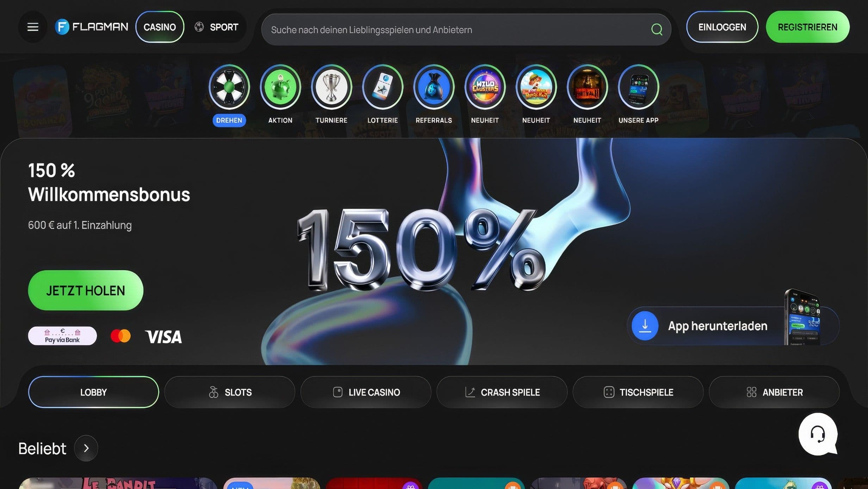Open the Aktion piggy bank icon
The width and height of the screenshot is (868, 489).
[280, 87]
